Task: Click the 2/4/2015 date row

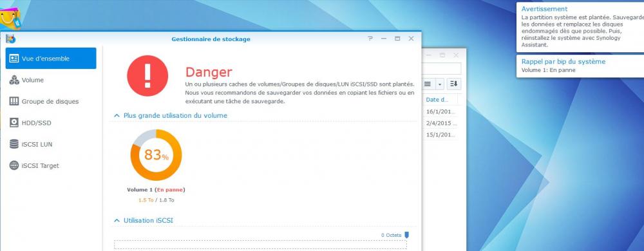Action: pyautogui.click(x=440, y=123)
